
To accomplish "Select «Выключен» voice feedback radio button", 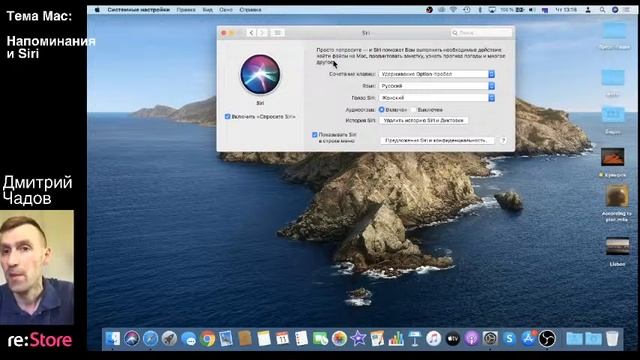I will 413,110.
